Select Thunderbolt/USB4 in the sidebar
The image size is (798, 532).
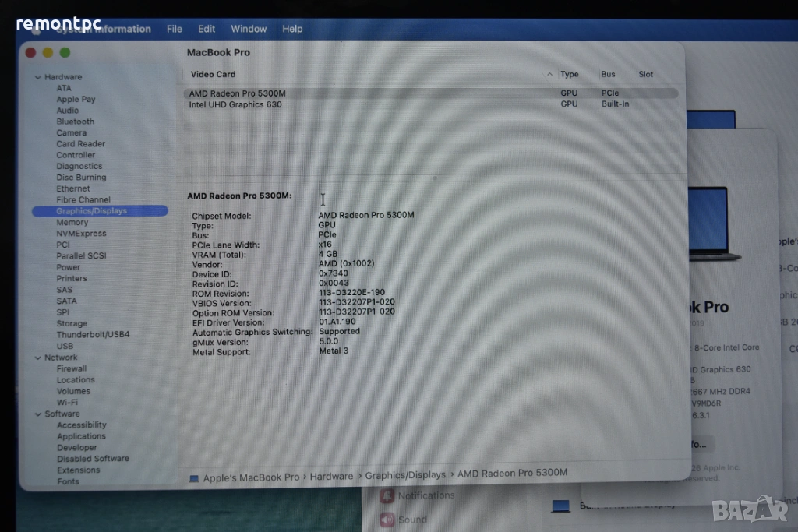click(93, 335)
